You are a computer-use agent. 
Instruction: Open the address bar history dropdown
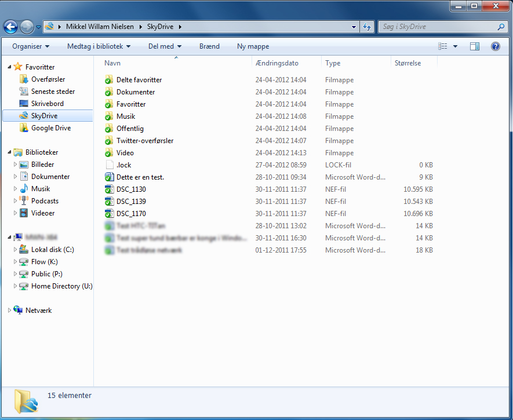click(354, 27)
